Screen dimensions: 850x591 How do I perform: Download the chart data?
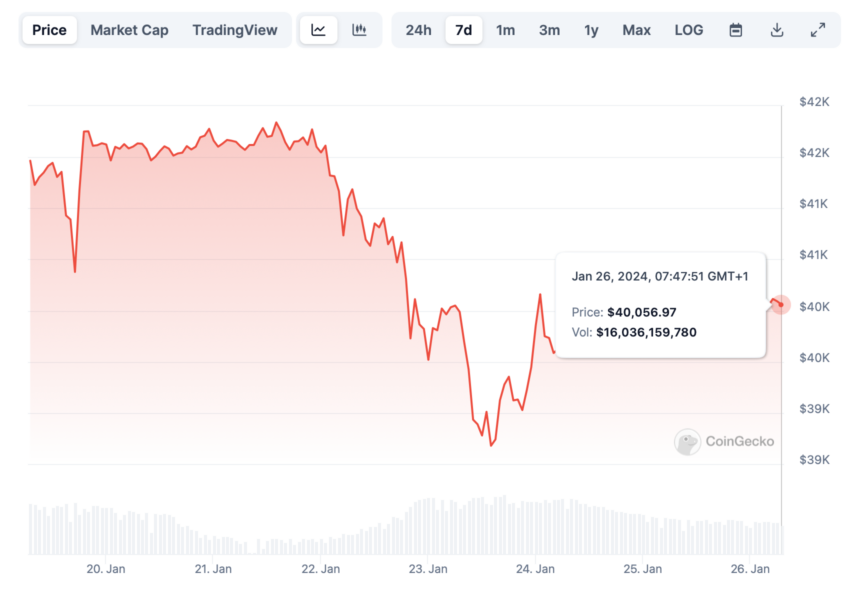click(777, 30)
